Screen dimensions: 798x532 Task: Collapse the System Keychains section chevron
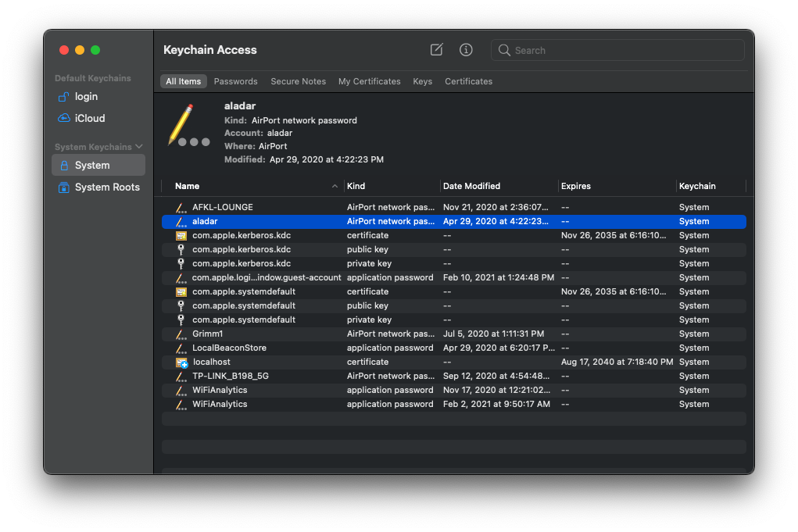pyautogui.click(x=139, y=147)
